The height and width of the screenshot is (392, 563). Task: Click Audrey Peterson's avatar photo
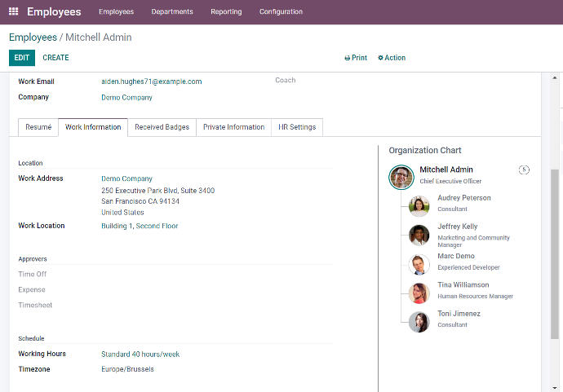tap(419, 205)
